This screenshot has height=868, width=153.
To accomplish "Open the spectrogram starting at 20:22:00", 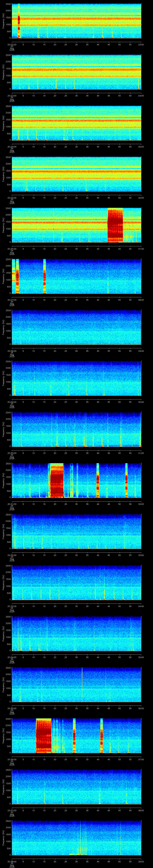I will coord(76,21).
